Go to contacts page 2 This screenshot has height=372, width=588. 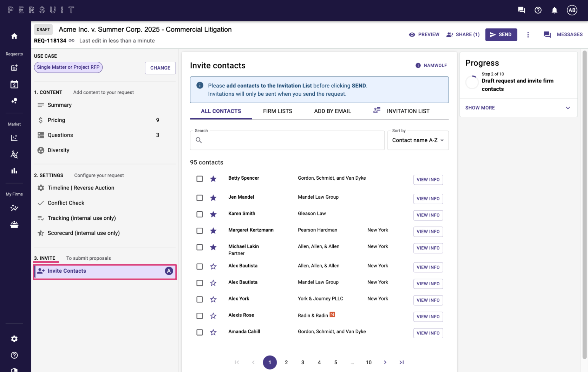[x=286, y=363]
